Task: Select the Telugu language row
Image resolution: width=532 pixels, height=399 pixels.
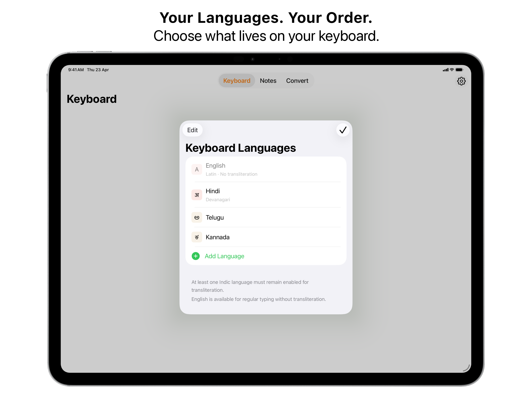Action: 266,217
